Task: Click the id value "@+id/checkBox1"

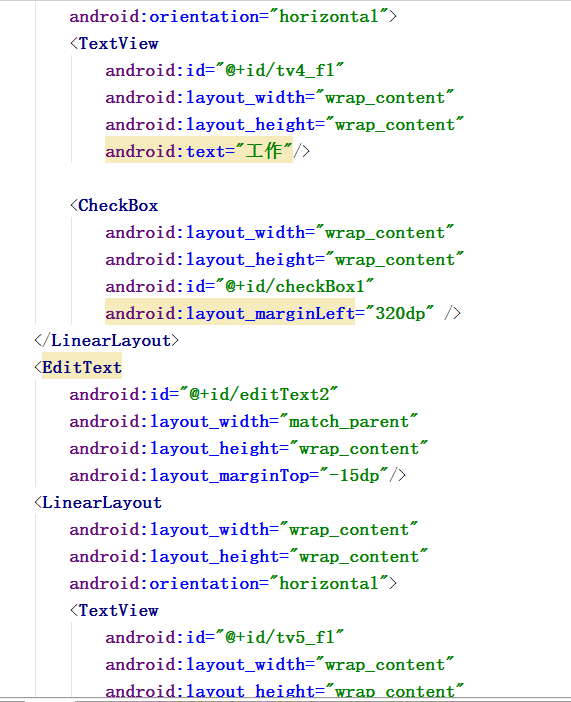Action: click(295, 287)
